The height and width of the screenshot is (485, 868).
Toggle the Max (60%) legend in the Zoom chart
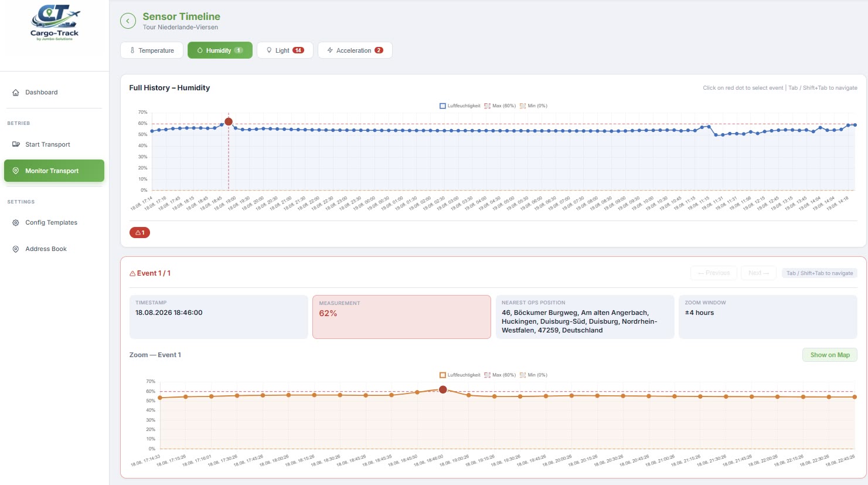point(500,375)
